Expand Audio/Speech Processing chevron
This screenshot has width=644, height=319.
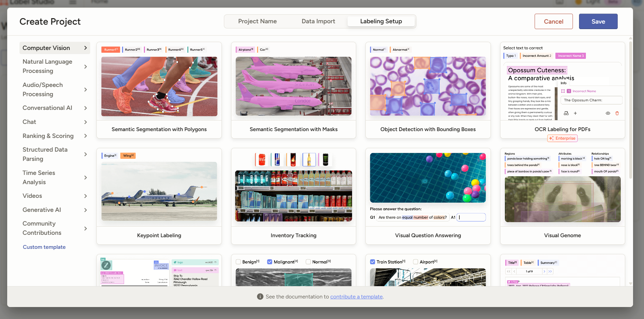[85, 90]
